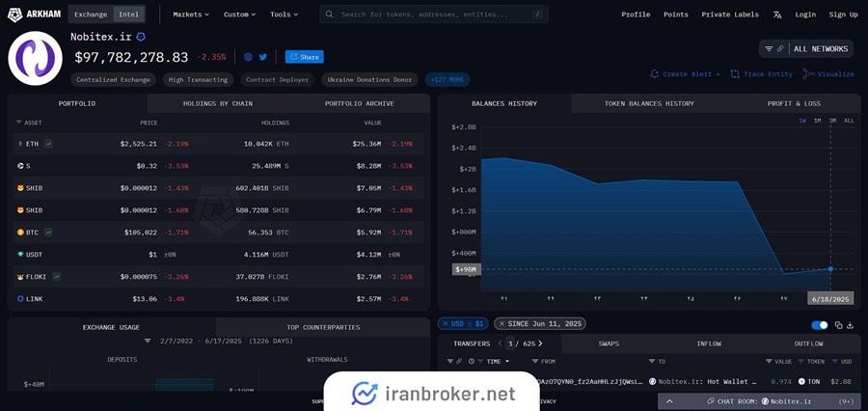Click the FLOKI chart icon in portfolio

pyautogui.click(x=57, y=276)
